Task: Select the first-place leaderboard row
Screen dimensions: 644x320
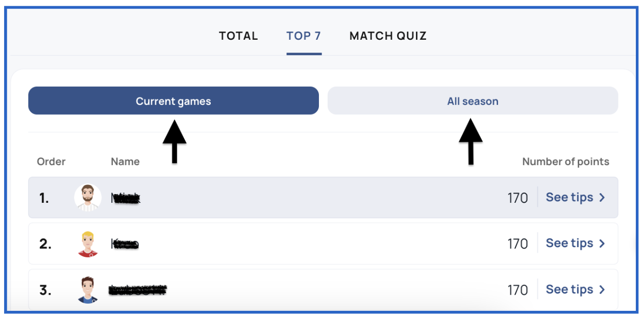Action: 323,197
